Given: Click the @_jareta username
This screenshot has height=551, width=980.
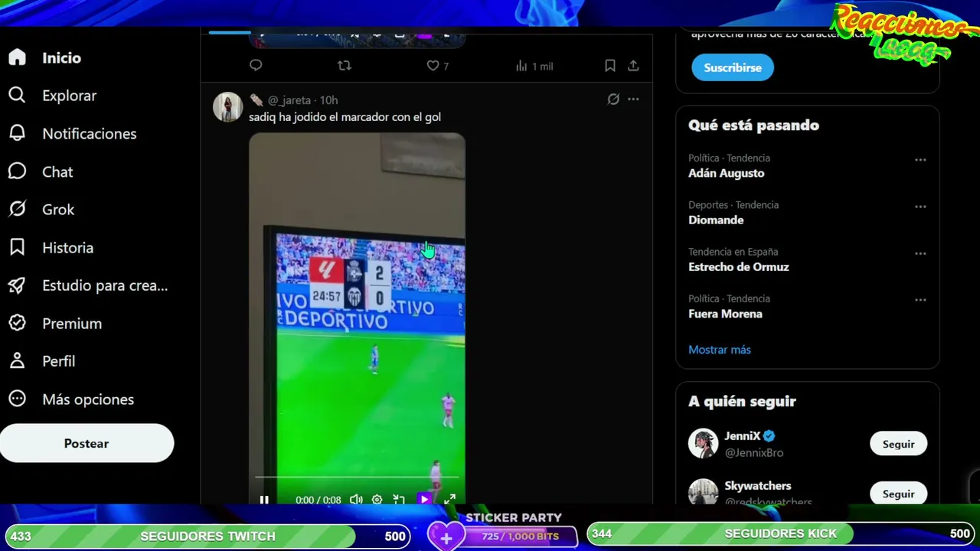Looking at the screenshot, I should pyautogui.click(x=289, y=100).
